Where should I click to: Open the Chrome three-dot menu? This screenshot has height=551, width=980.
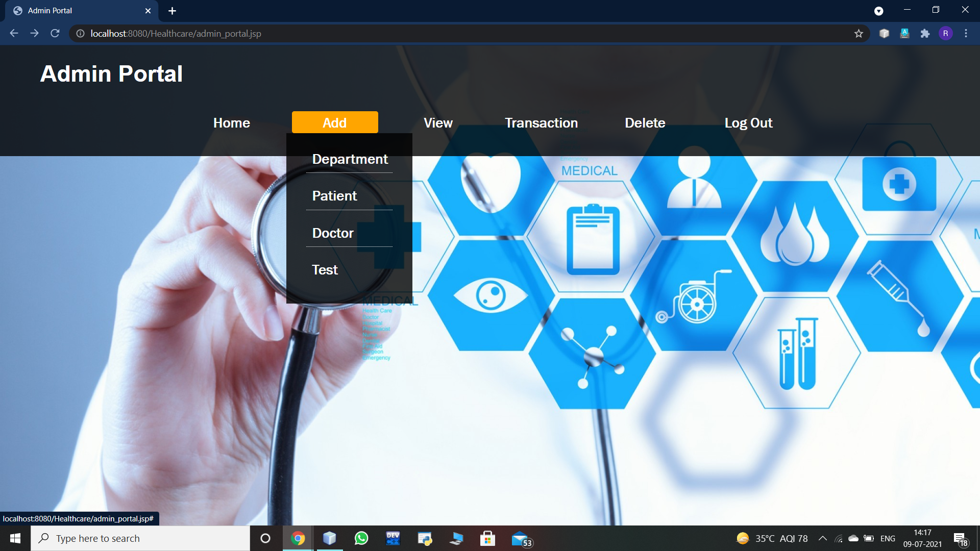966,33
